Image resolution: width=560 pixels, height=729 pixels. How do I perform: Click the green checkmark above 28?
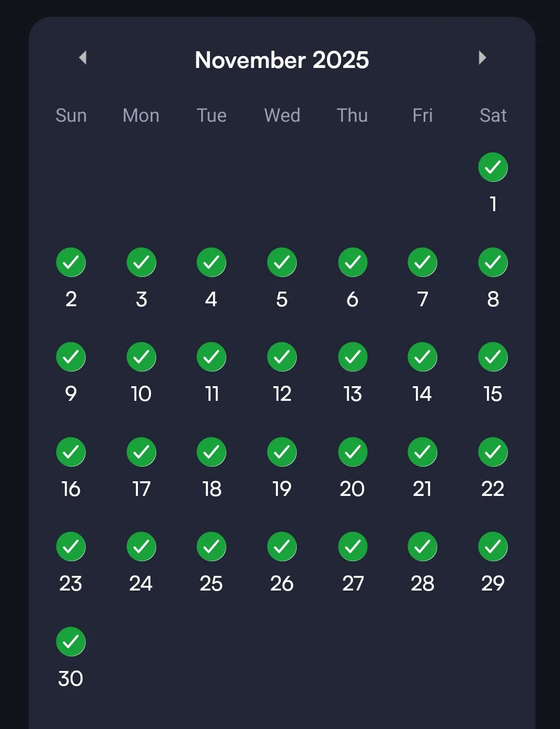(423, 547)
